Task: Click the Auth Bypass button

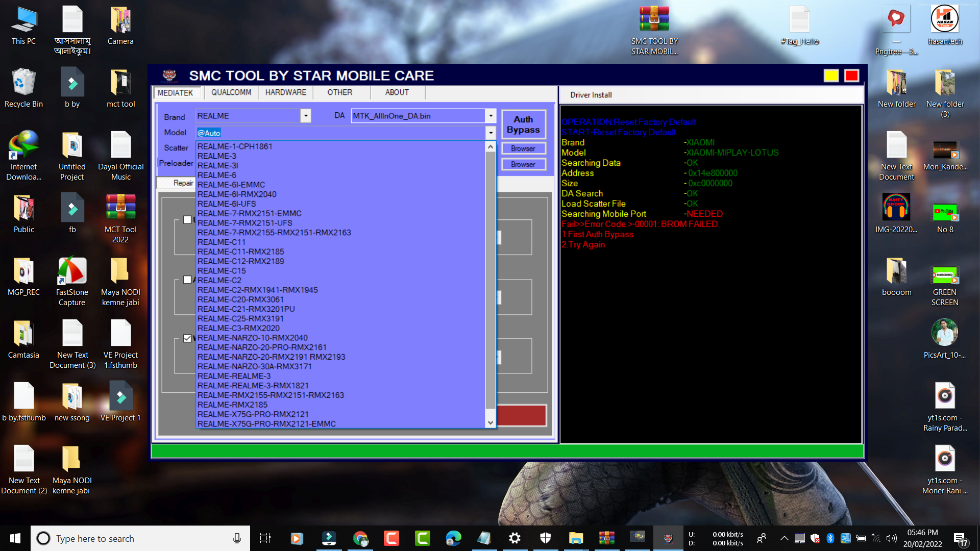Action: (523, 124)
